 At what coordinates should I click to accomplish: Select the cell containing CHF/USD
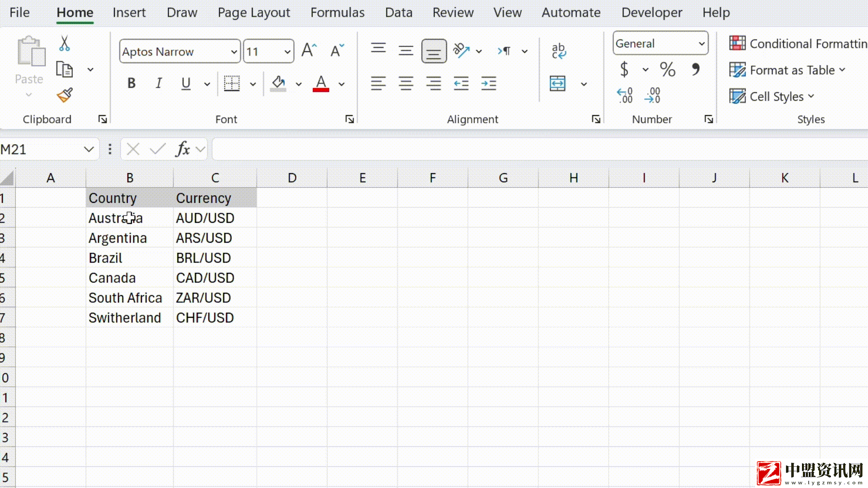(215, 318)
